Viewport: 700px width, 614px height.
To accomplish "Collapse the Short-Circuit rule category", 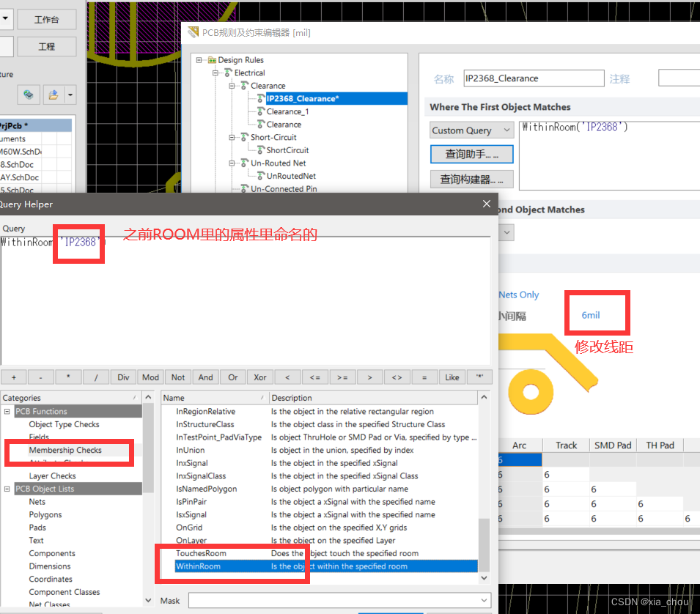I will 232,138.
